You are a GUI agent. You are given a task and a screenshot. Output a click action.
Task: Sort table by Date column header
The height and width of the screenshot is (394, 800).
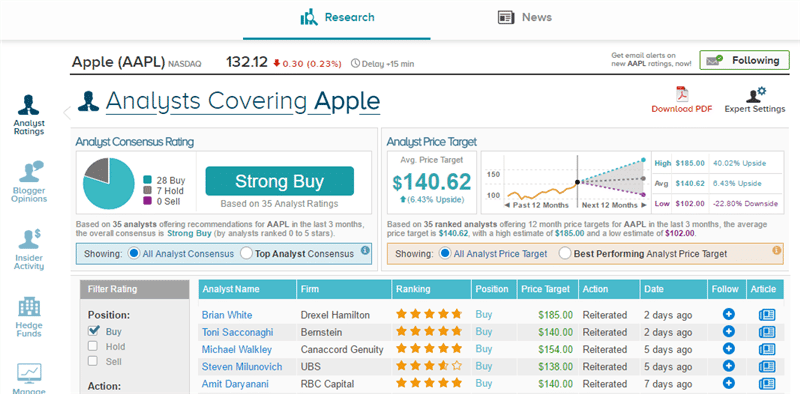point(674,289)
